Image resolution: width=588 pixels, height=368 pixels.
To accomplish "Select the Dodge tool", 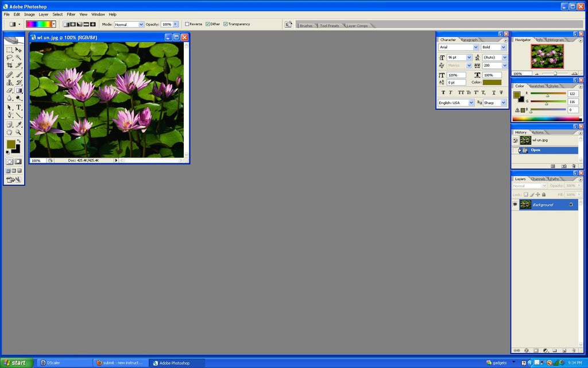I will pyautogui.click(x=18, y=98).
